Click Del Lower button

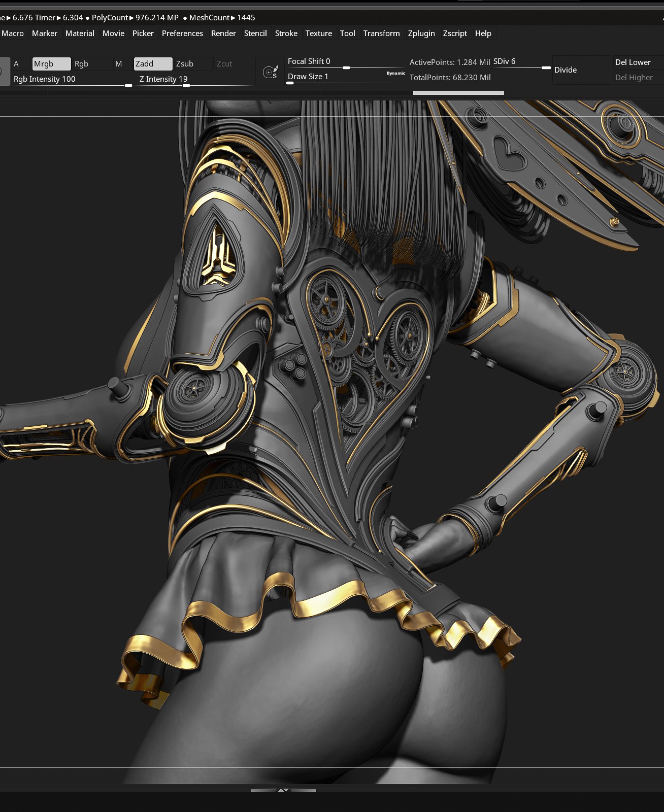pos(638,62)
